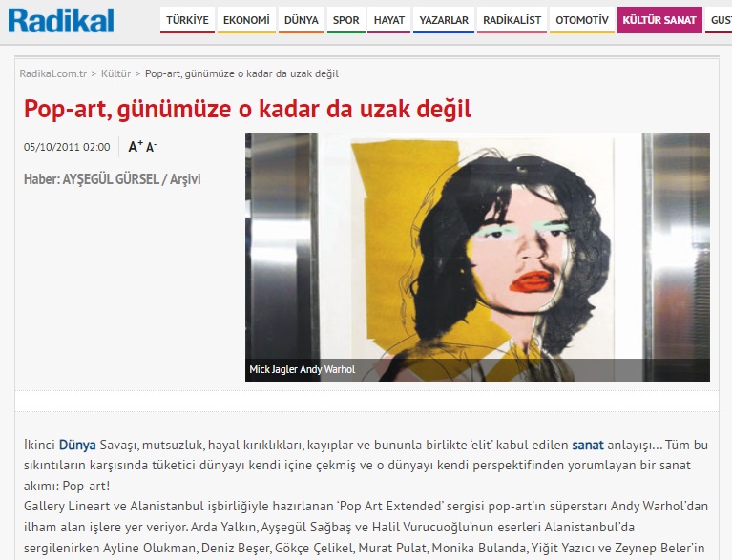Click the Kültür breadcrumb link
Viewport: 732px width, 560px height.
tap(115, 73)
